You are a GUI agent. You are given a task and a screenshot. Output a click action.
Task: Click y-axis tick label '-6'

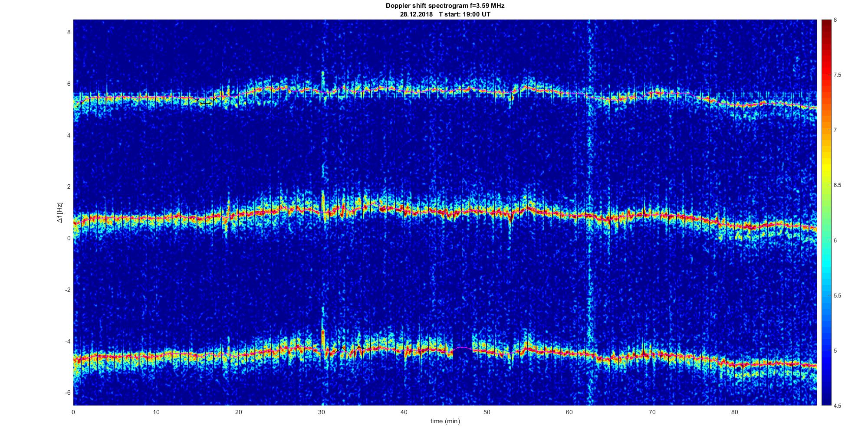point(68,392)
